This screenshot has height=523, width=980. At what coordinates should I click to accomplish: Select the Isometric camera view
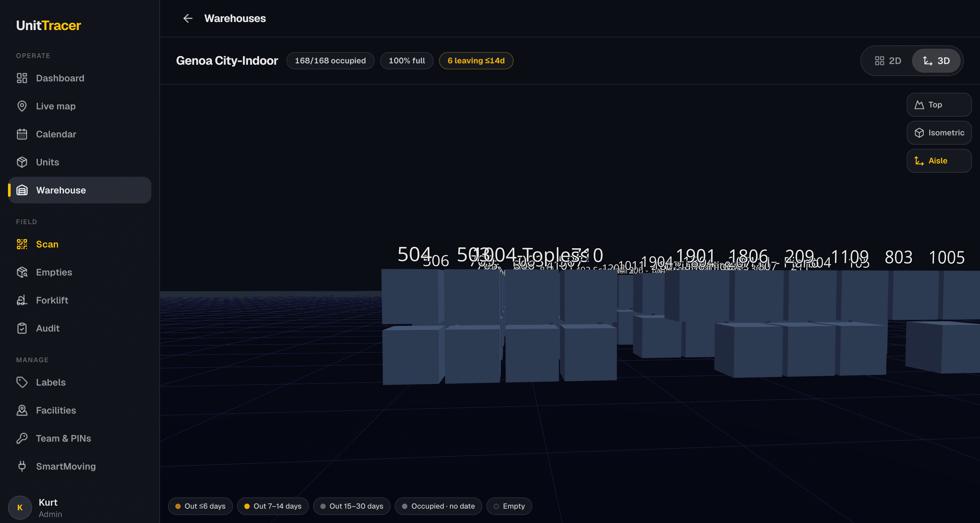click(939, 133)
